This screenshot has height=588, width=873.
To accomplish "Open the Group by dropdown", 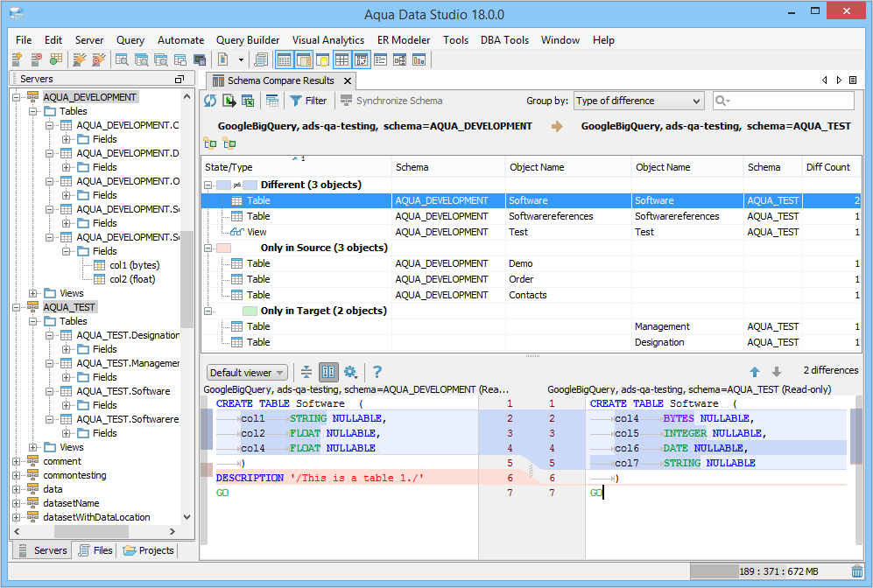I will (638, 101).
